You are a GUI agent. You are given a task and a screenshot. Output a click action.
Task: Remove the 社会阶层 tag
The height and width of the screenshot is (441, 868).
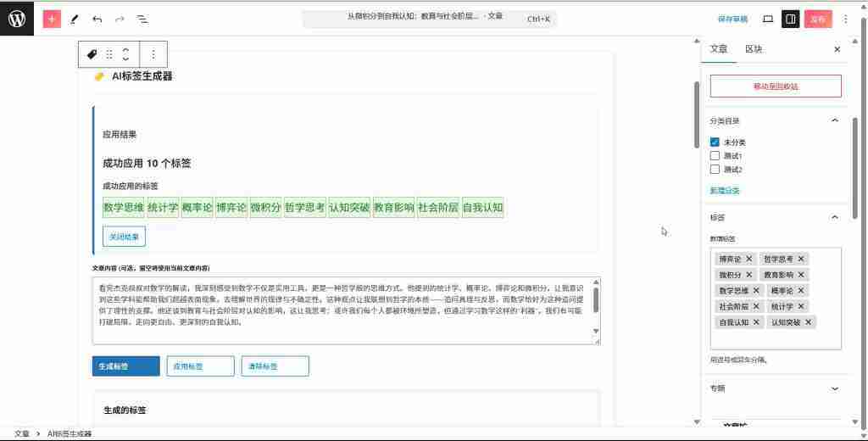(x=756, y=306)
